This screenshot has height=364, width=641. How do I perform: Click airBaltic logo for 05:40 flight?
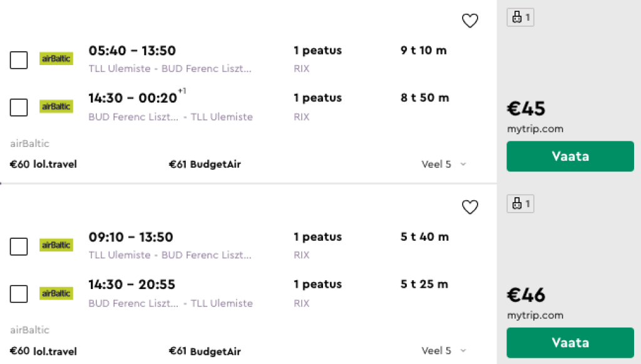point(56,59)
